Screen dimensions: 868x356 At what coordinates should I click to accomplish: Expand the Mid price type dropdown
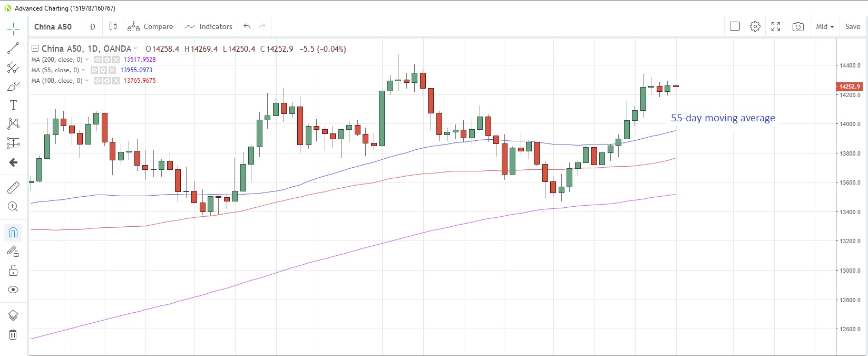(x=825, y=26)
